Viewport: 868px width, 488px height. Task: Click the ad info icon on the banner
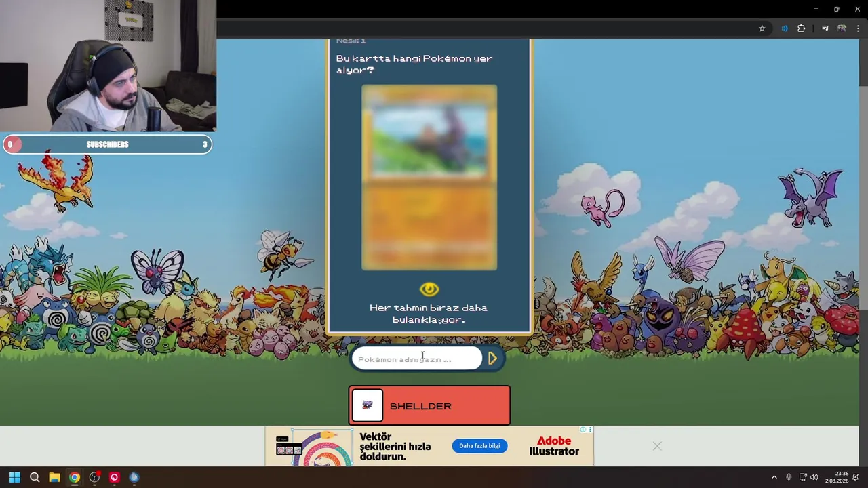point(583,430)
